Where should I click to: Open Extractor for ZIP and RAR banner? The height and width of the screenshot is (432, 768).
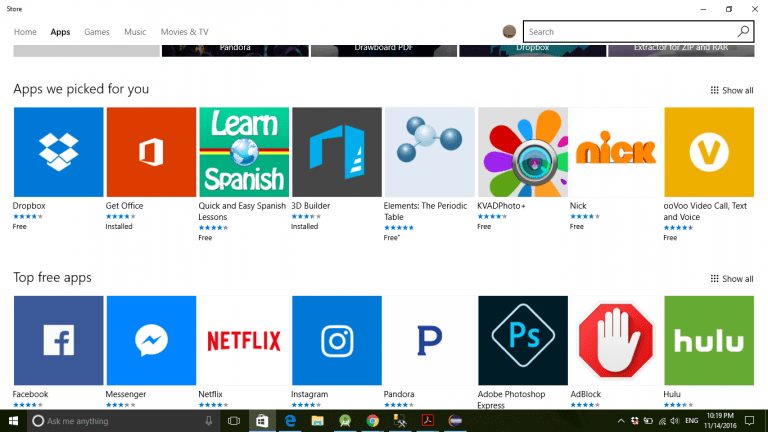coord(681,50)
